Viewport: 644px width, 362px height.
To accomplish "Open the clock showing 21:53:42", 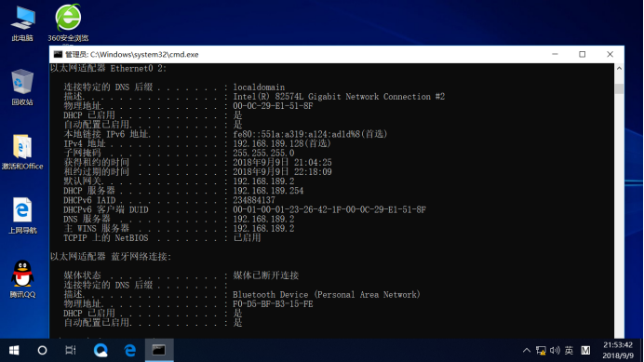I will coord(618,350).
